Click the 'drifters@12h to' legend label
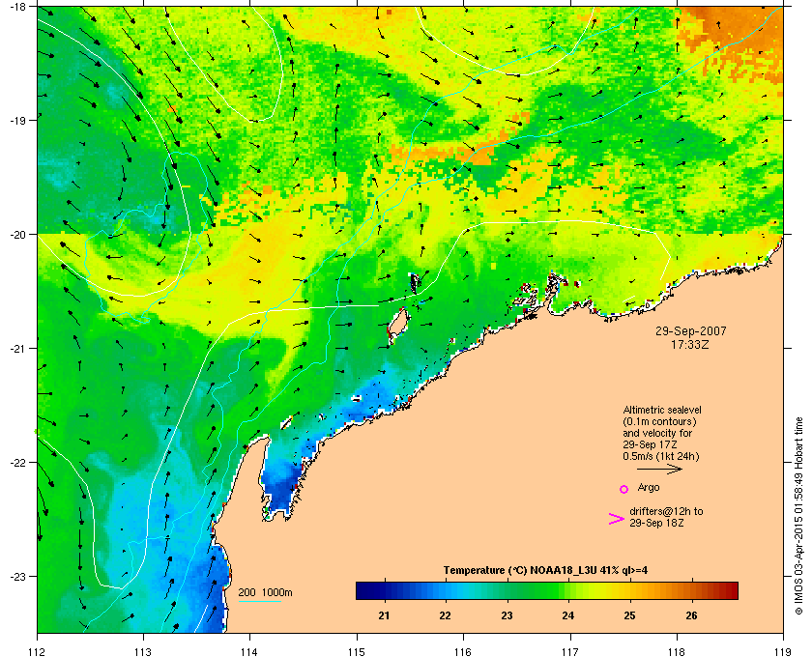Image resolution: width=812 pixels, height=657 pixels. (666, 511)
